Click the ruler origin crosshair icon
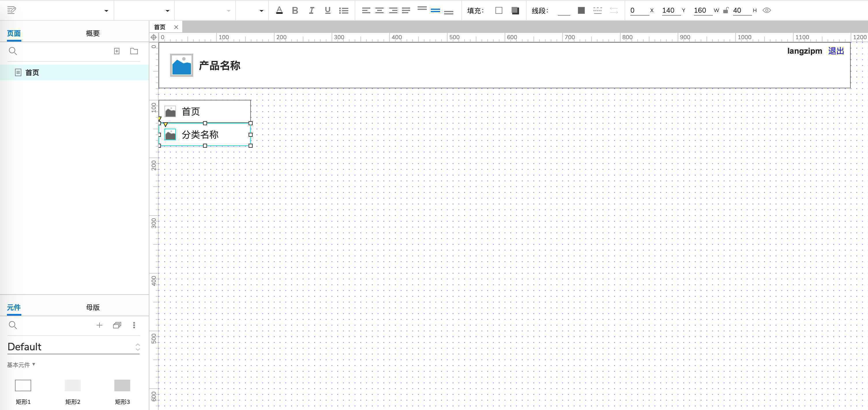 point(154,37)
